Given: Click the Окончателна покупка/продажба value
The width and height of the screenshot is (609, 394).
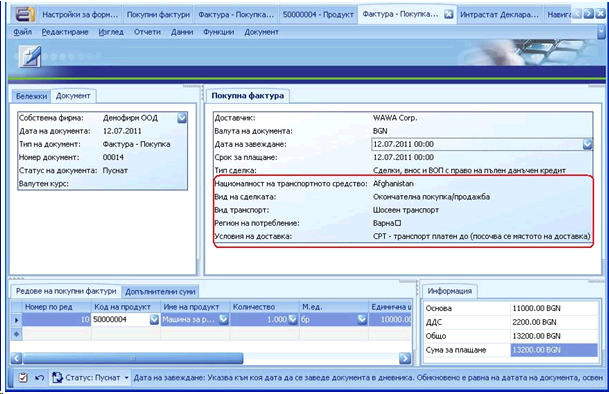Looking at the screenshot, I should 431,197.
